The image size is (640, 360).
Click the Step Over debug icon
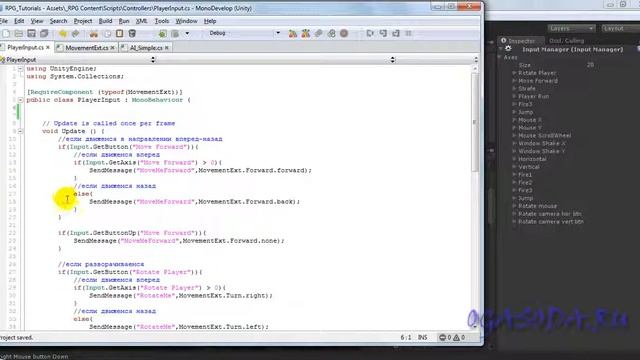[x=370, y=33]
